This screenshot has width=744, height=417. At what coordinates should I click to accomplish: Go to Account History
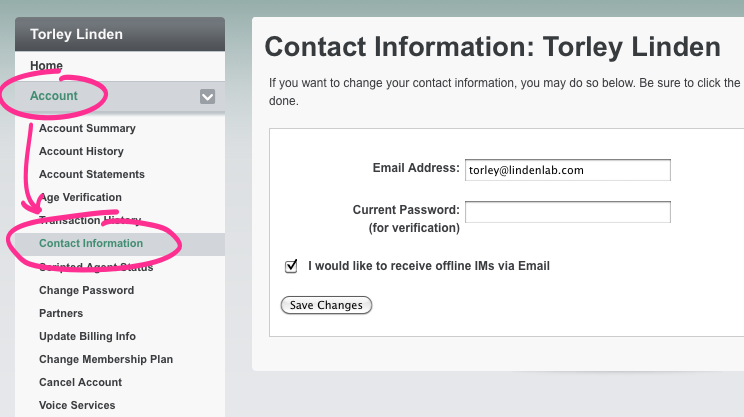[x=81, y=151]
